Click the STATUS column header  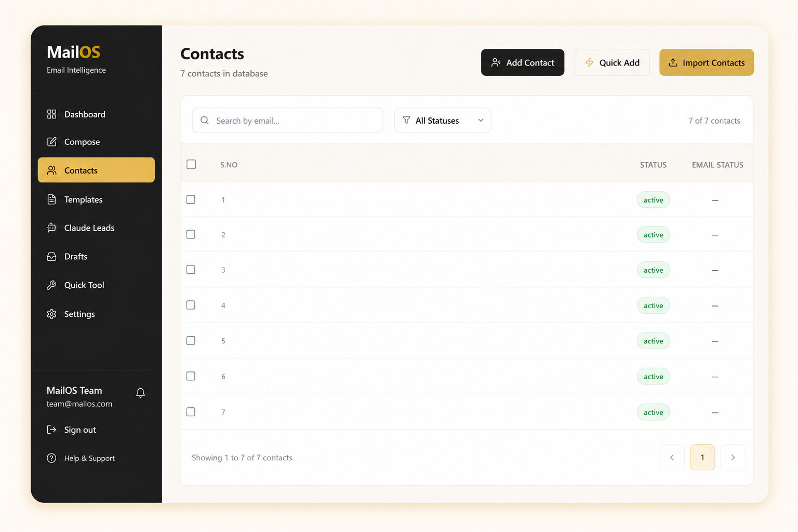(653, 165)
